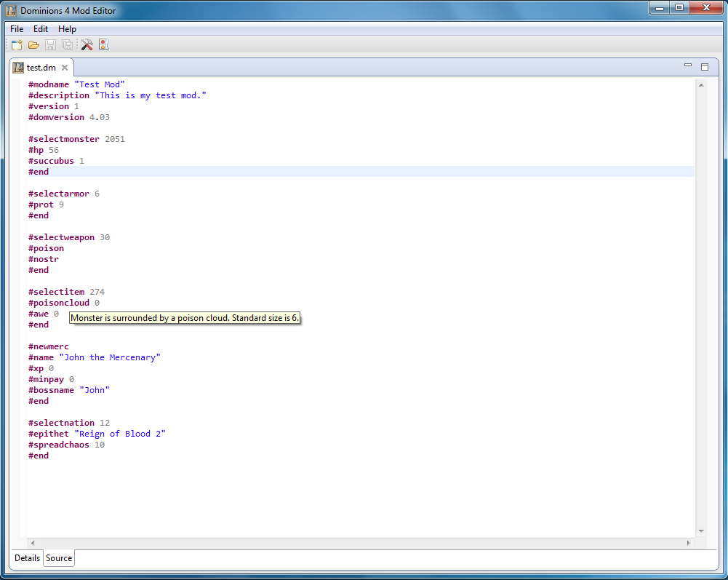Click the #hp 56 line

click(x=43, y=150)
